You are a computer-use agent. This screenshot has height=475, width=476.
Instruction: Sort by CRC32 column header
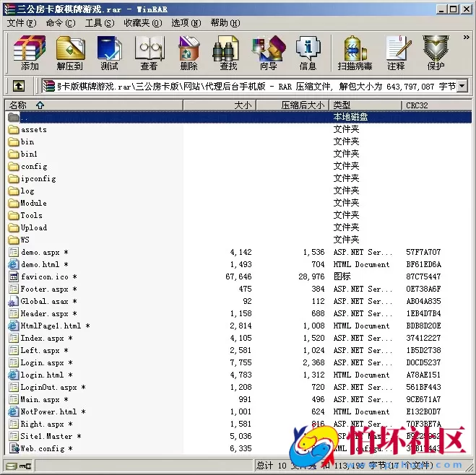tap(437, 105)
